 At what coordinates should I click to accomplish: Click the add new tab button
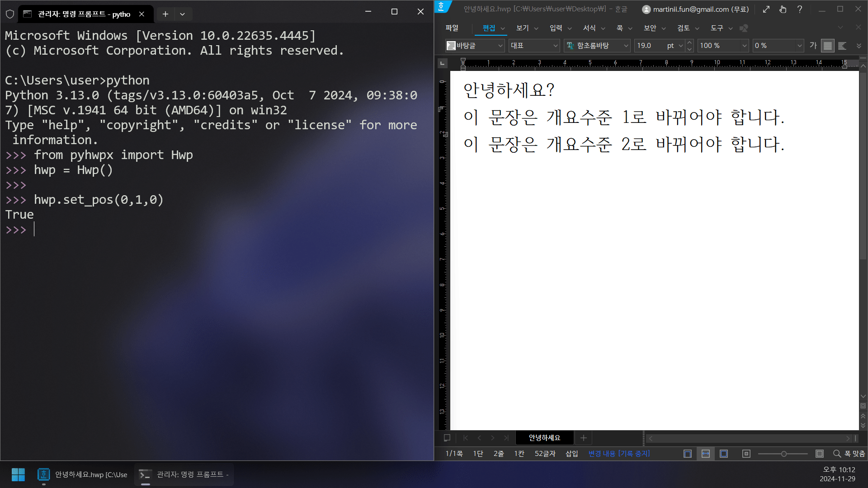point(165,13)
